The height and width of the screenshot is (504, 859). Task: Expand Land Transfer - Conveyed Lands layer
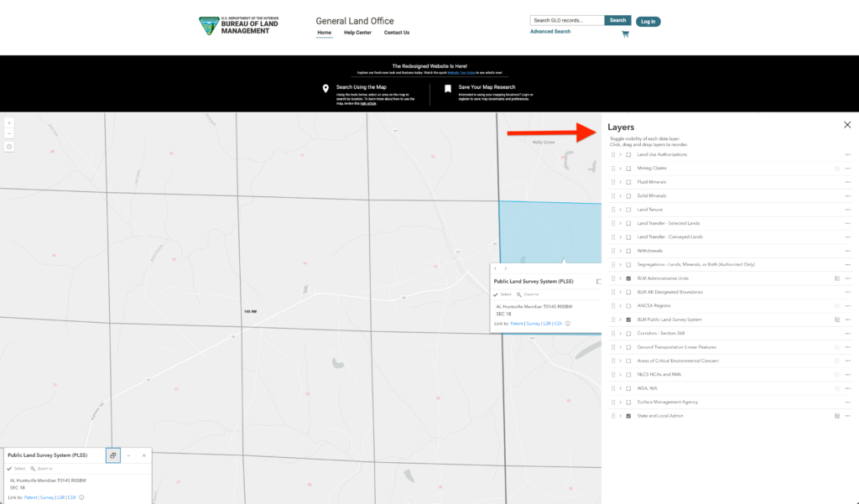(x=621, y=237)
